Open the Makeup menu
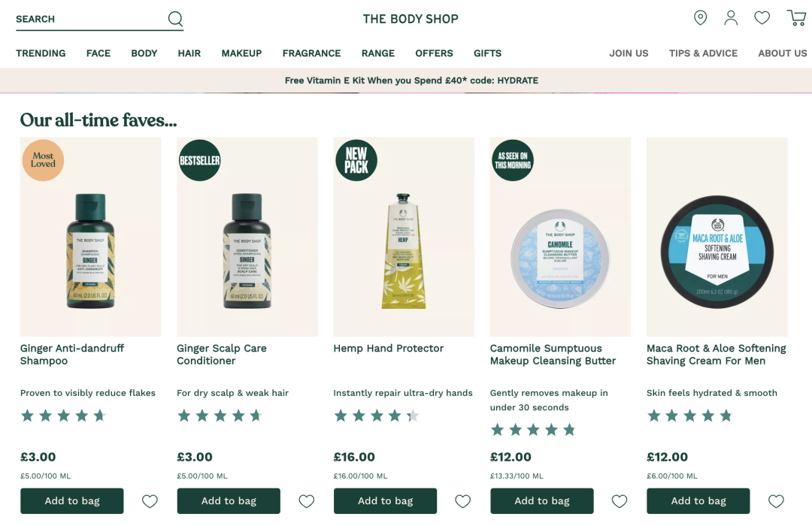The width and height of the screenshot is (812, 526). click(241, 53)
